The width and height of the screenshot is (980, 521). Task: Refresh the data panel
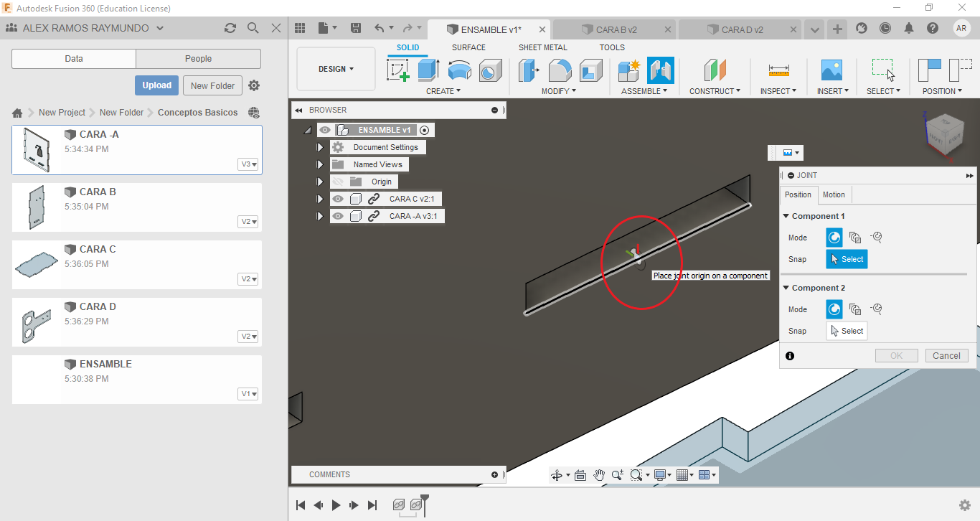click(230, 28)
